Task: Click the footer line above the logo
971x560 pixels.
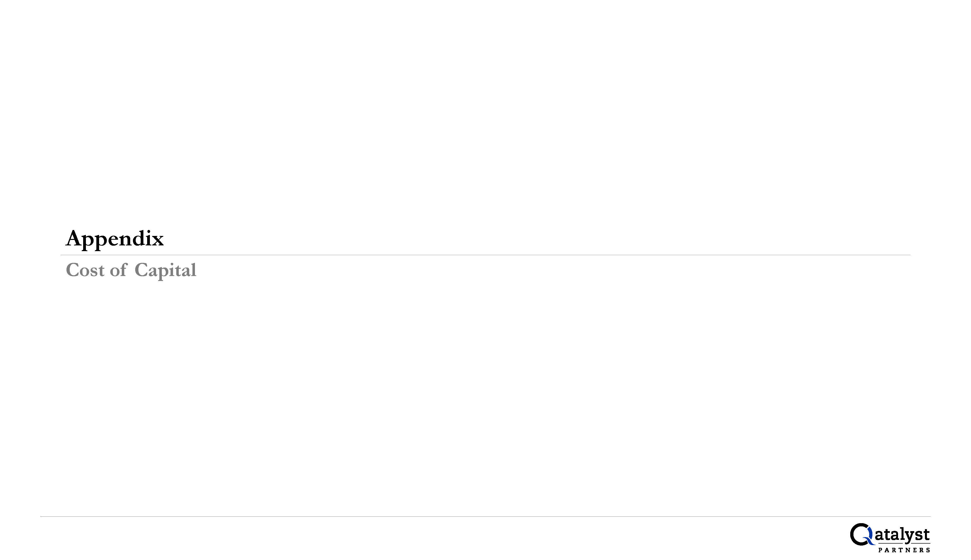Action: 485,516
